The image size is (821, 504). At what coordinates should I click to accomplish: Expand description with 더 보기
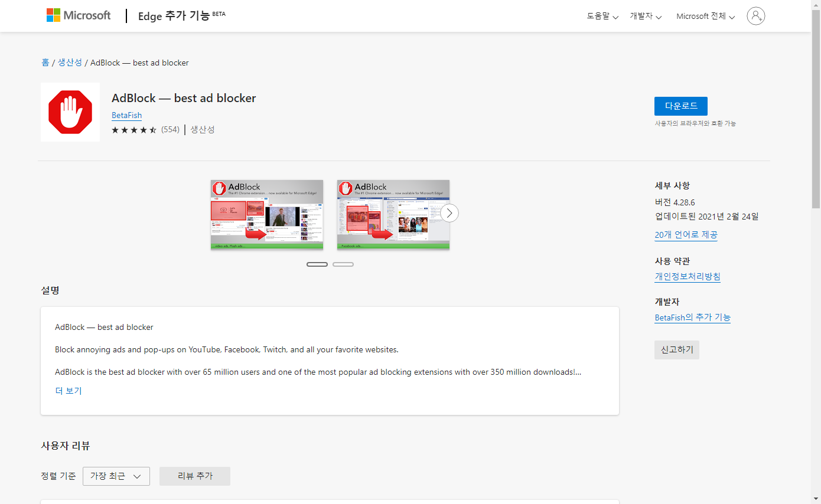(69, 391)
